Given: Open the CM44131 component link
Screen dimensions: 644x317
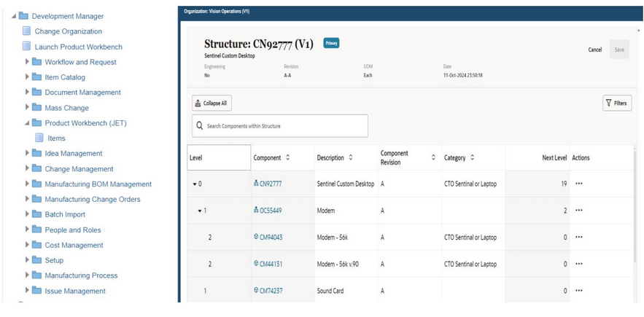Looking at the screenshot, I should click(271, 264).
